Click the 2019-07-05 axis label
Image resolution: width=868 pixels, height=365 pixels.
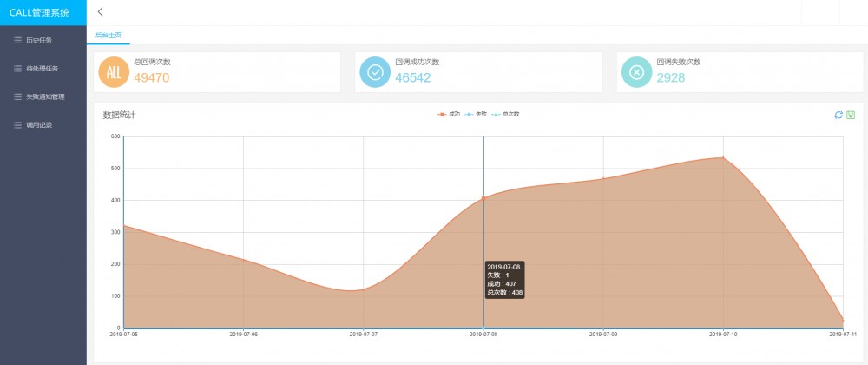coord(123,334)
